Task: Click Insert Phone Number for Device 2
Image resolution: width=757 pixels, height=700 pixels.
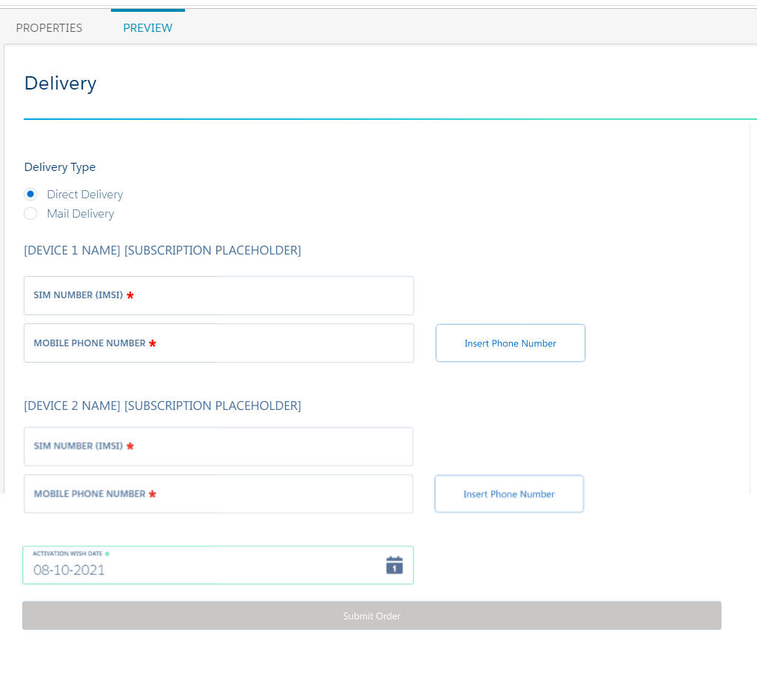Action: (509, 494)
